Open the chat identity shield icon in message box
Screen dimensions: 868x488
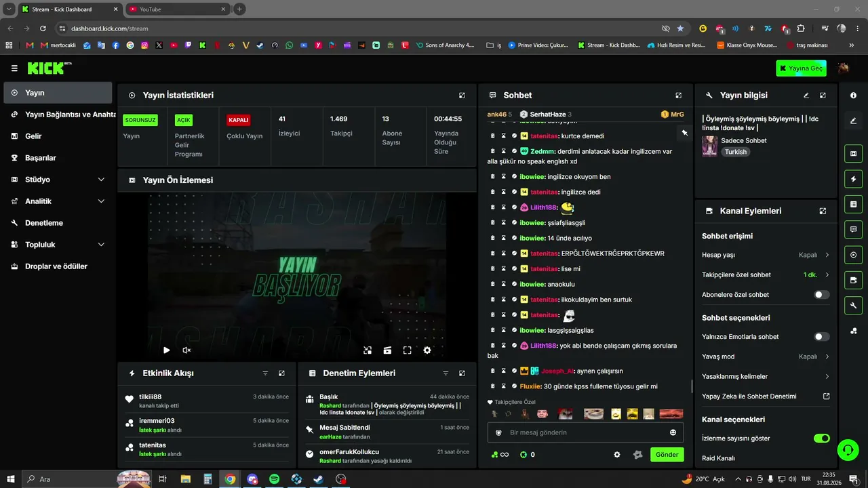(x=498, y=432)
